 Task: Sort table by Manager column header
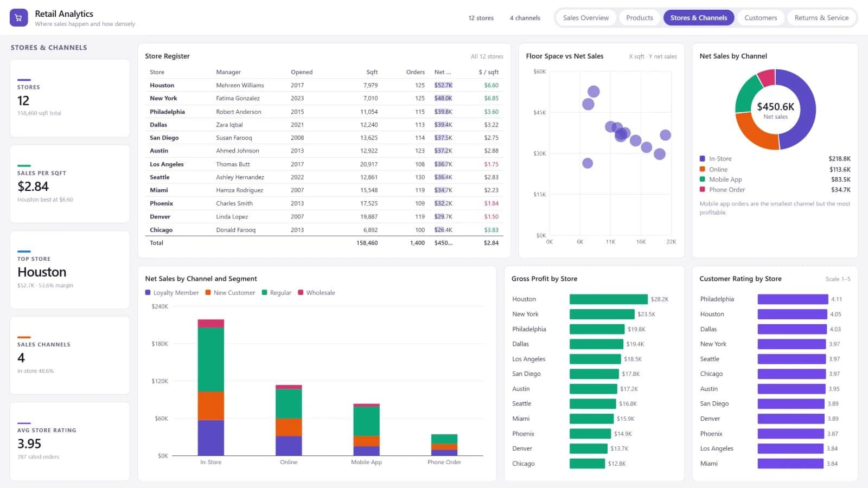click(228, 72)
